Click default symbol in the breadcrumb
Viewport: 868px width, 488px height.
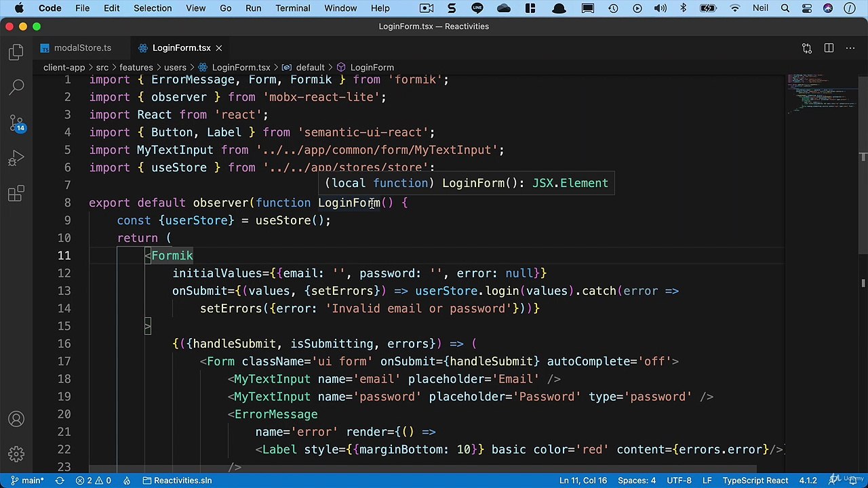(303, 67)
